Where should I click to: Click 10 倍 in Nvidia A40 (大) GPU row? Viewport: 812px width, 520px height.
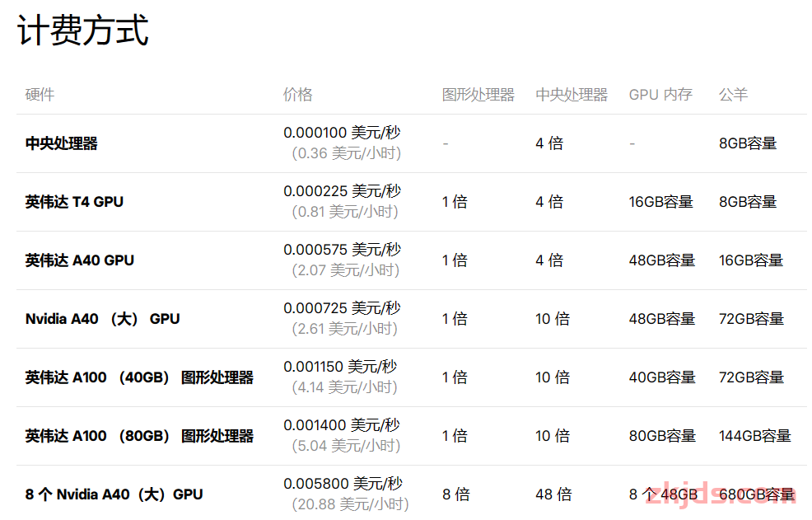[553, 319]
